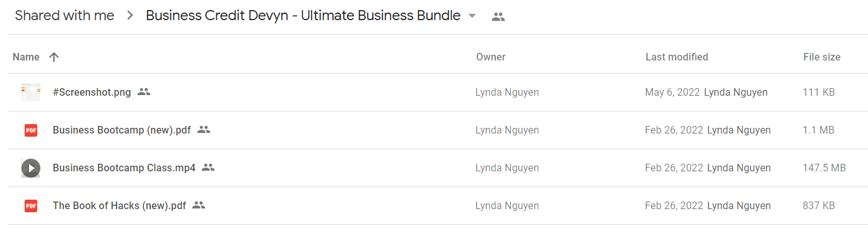The width and height of the screenshot is (868, 228).
Task: Click the File size column header
Action: pos(822,57)
